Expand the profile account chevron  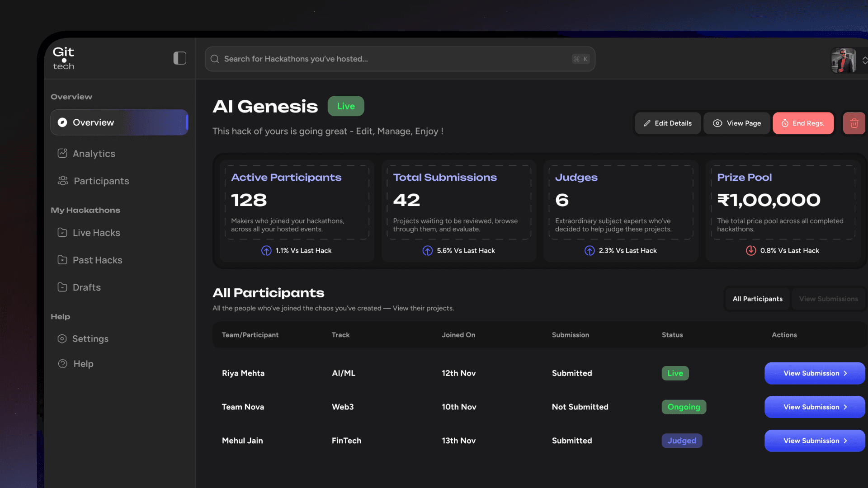864,61
